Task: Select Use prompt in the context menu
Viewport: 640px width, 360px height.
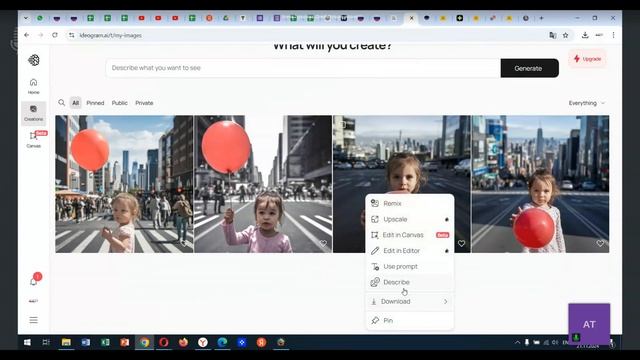Action: (410, 267)
